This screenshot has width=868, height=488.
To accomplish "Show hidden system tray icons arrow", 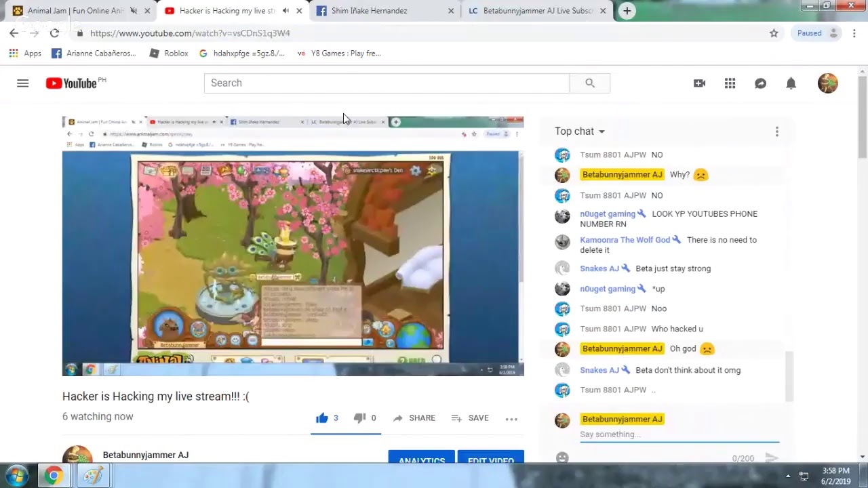I will 788,476.
